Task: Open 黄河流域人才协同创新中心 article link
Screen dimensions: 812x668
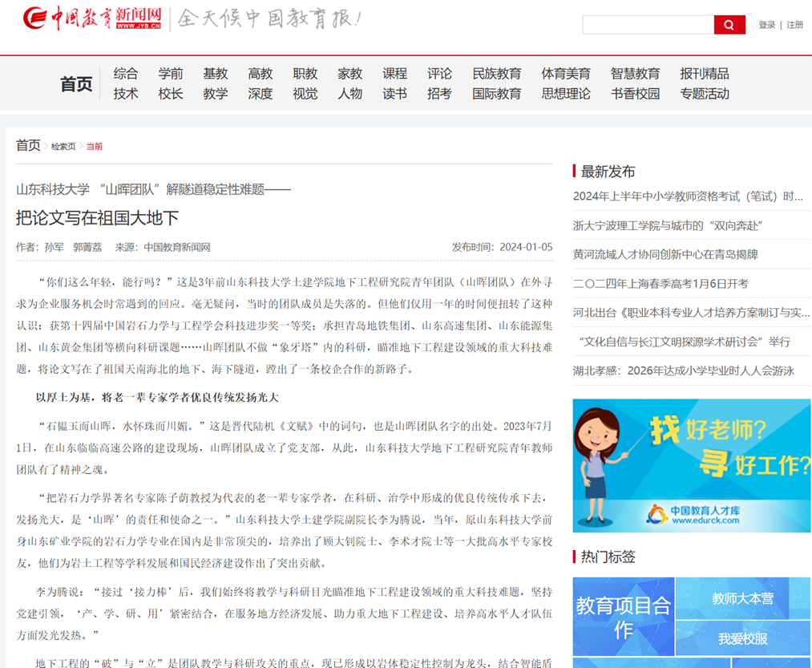Action: click(665, 254)
